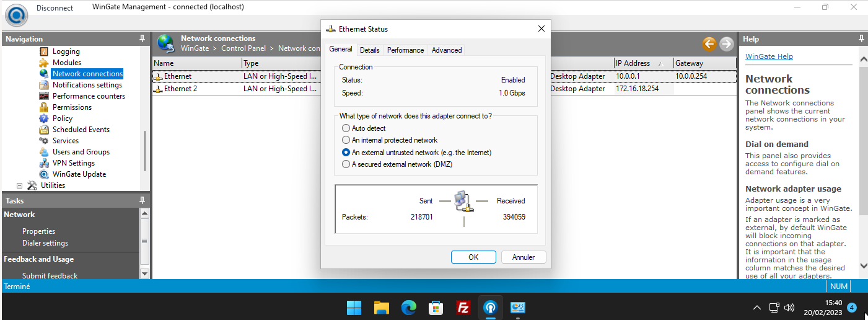Click the Microsoft Edge taskbar icon
Image resolution: width=868 pixels, height=320 pixels.
[x=408, y=307]
